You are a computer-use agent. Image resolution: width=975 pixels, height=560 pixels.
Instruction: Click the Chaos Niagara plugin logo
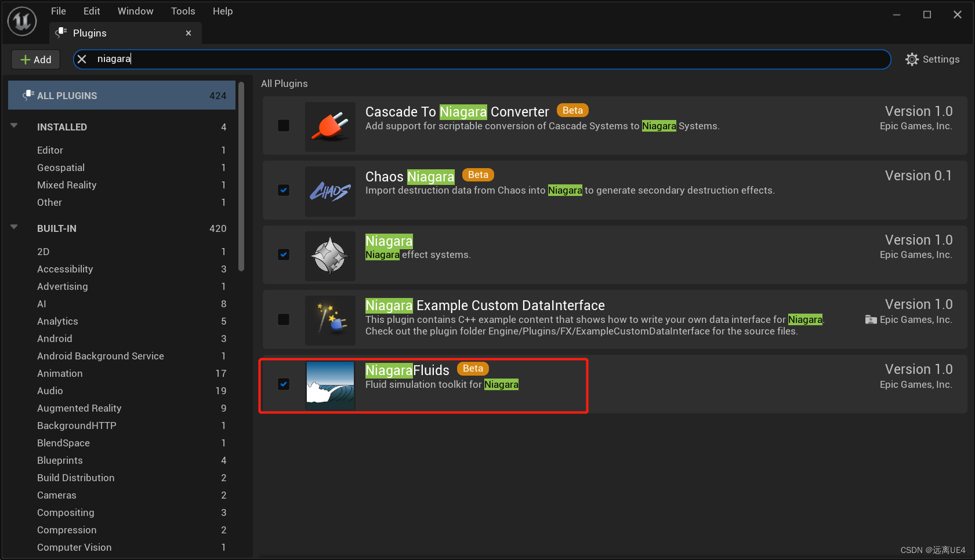point(330,191)
